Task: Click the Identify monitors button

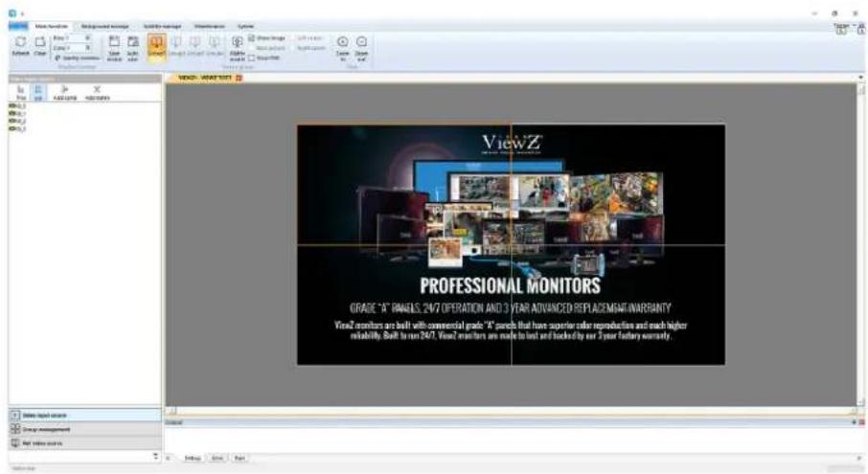Action: [77, 57]
